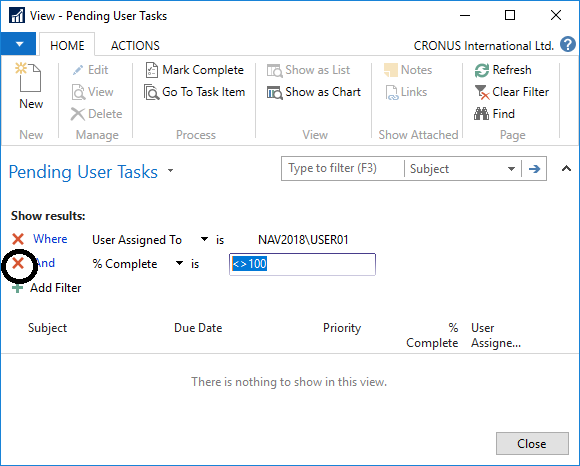Collapse the filter pane with the chevron
This screenshot has width=580, height=466.
click(x=566, y=169)
